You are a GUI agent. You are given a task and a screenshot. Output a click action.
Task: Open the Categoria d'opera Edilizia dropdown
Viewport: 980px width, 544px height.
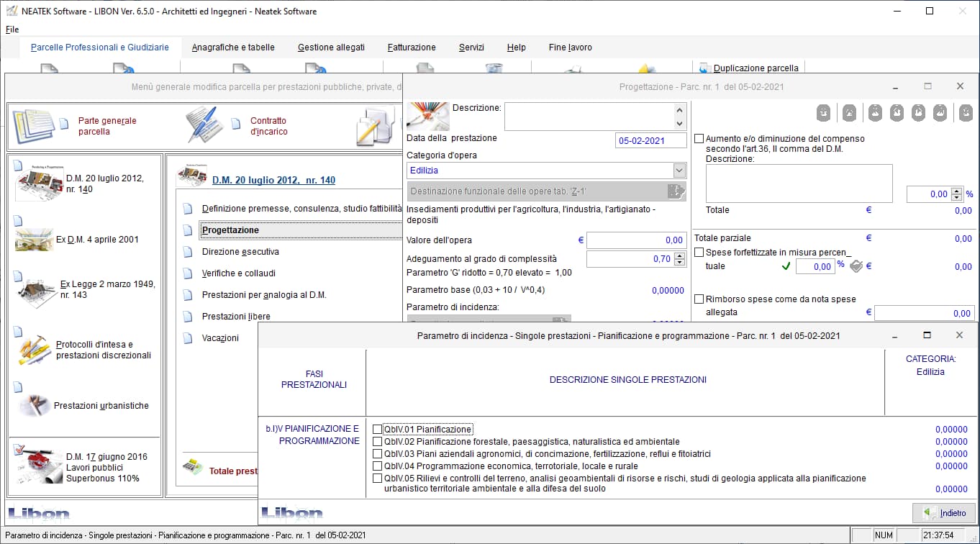679,171
